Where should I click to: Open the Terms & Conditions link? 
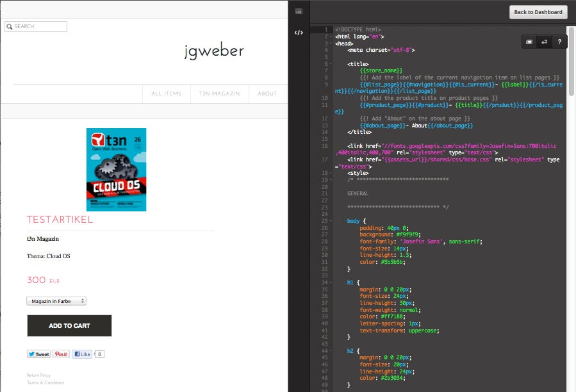tap(45, 383)
